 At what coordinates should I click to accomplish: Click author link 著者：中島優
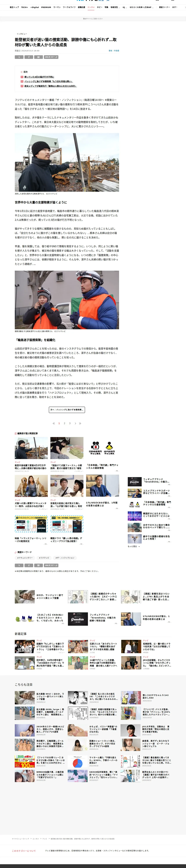(114, 51)
